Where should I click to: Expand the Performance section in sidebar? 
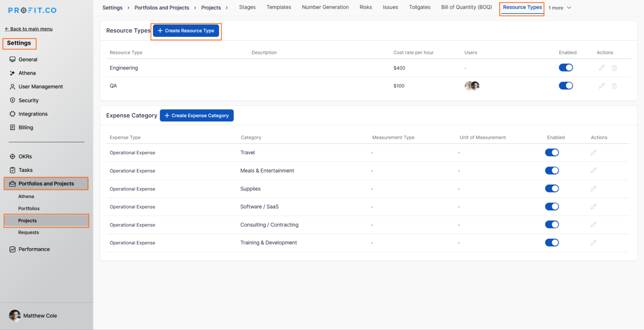34,249
